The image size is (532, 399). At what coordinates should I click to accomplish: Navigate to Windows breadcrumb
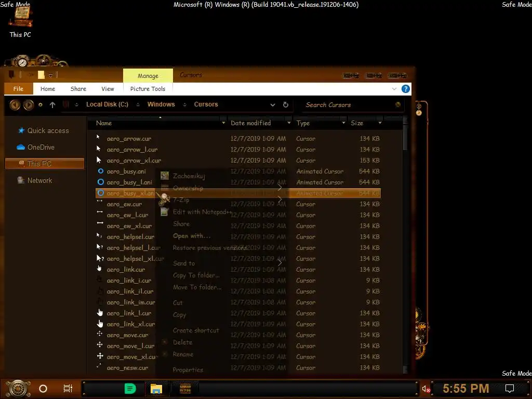point(161,104)
